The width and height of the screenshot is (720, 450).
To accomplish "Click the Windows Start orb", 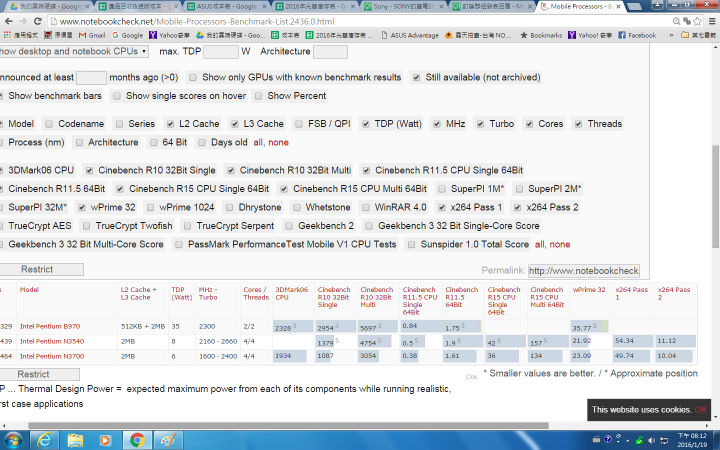I will [x=12, y=440].
